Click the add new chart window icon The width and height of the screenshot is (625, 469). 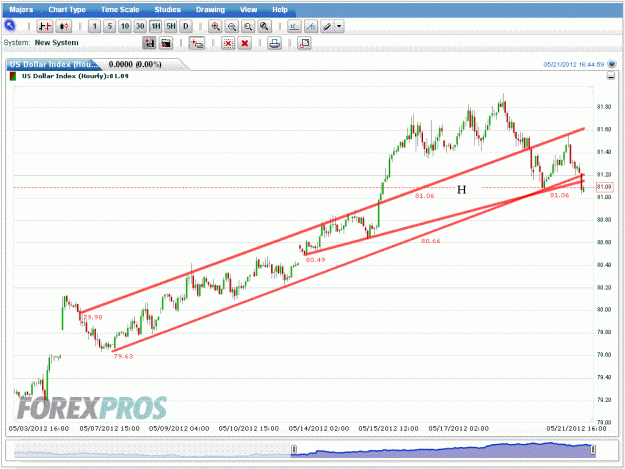click(197, 43)
